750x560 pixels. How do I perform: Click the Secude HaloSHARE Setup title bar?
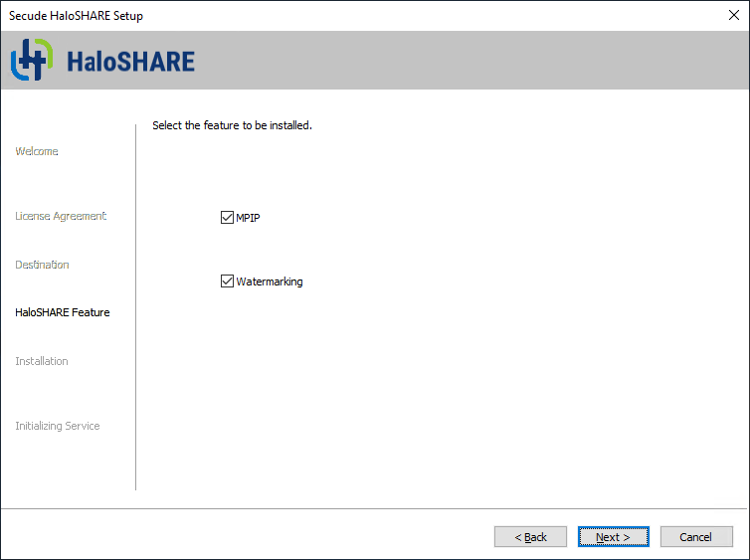pos(298,16)
